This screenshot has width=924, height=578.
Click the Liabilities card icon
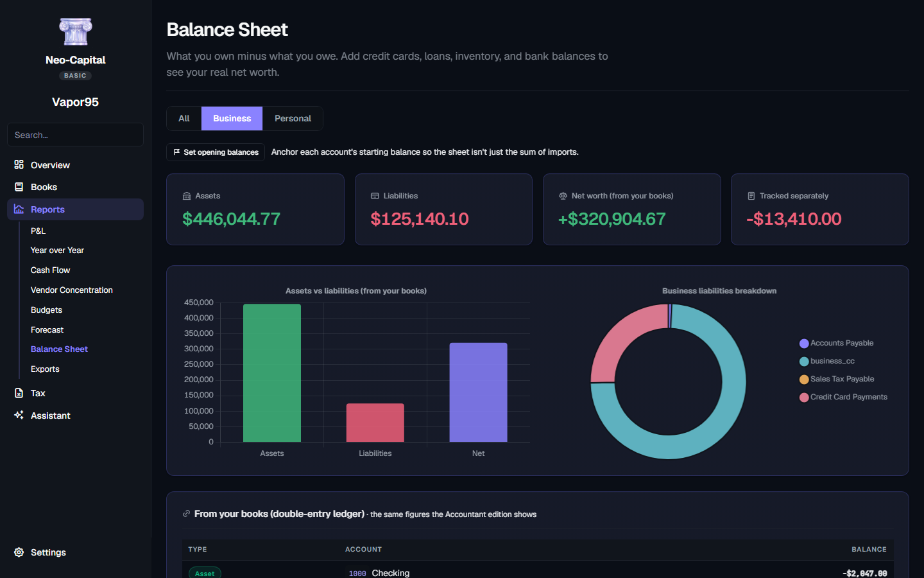[375, 196]
